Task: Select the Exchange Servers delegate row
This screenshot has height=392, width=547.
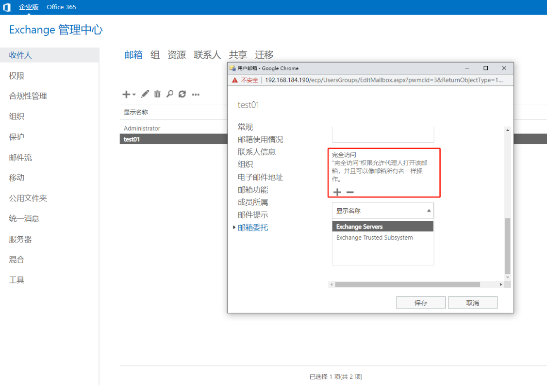Action: (382, 227)
